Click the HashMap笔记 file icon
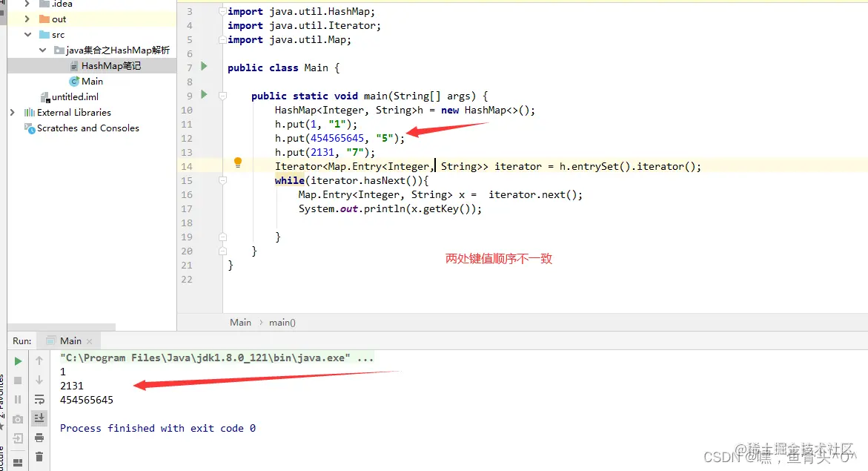 tap(74, 66)
